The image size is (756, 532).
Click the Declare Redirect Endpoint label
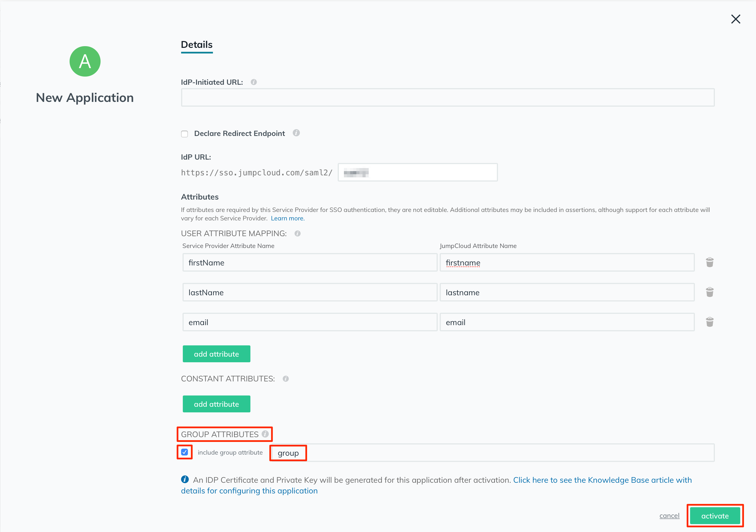(x=239, y=133)
